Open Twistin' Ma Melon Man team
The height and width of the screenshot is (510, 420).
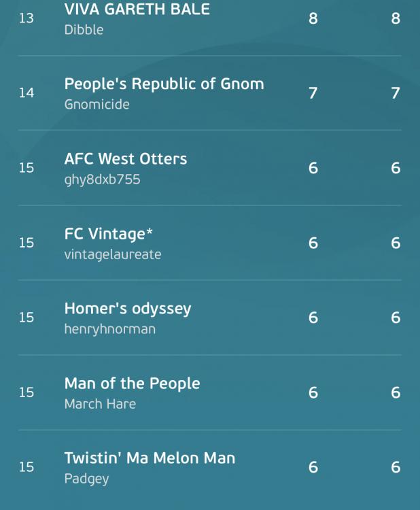pyautogui.click(x=150, y=458)
